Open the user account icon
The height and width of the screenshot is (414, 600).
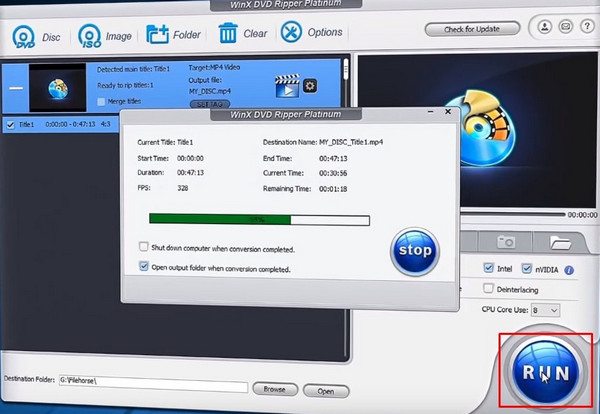(544, 27)
